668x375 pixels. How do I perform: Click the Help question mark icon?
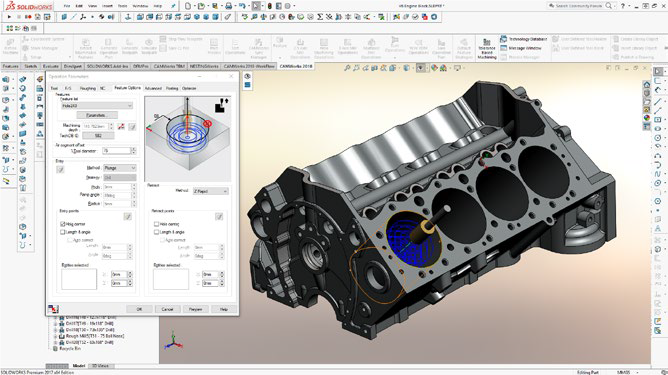pyautogui.click(x=623, y=6)
